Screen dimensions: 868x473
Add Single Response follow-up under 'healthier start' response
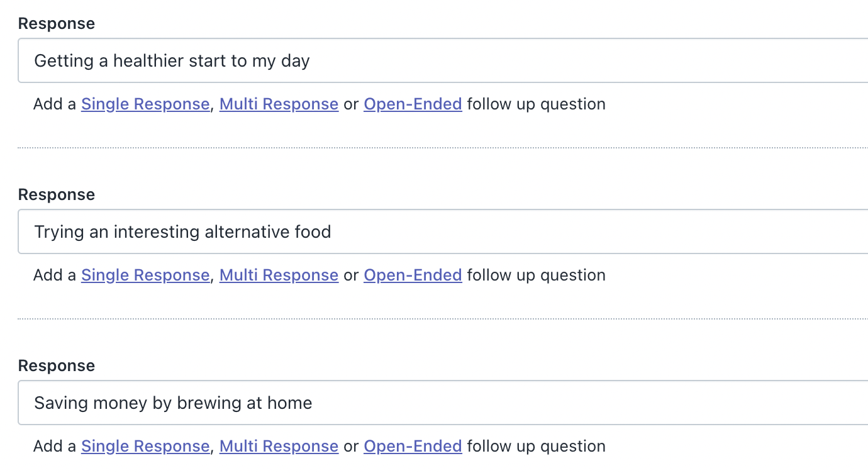(x=145, y=104)
